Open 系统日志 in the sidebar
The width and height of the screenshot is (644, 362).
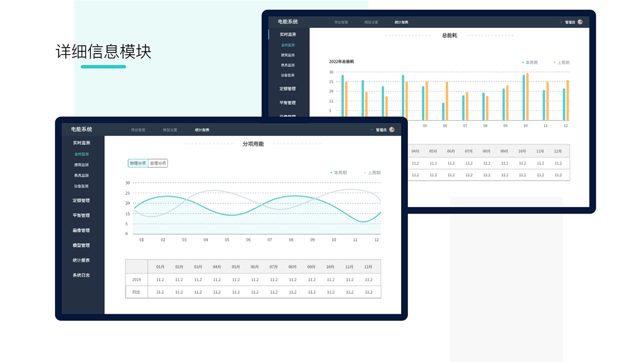[82, 275]
